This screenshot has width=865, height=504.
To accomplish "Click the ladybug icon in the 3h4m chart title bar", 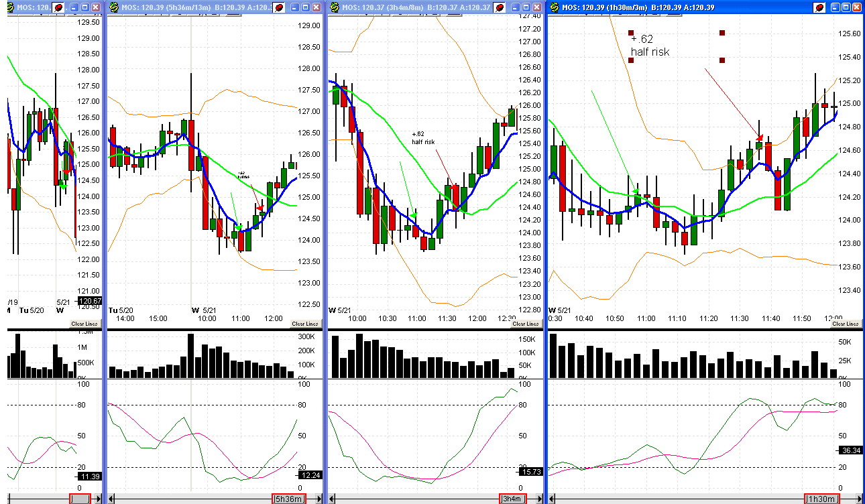I will pyautogui.click(x=499, y=7).
